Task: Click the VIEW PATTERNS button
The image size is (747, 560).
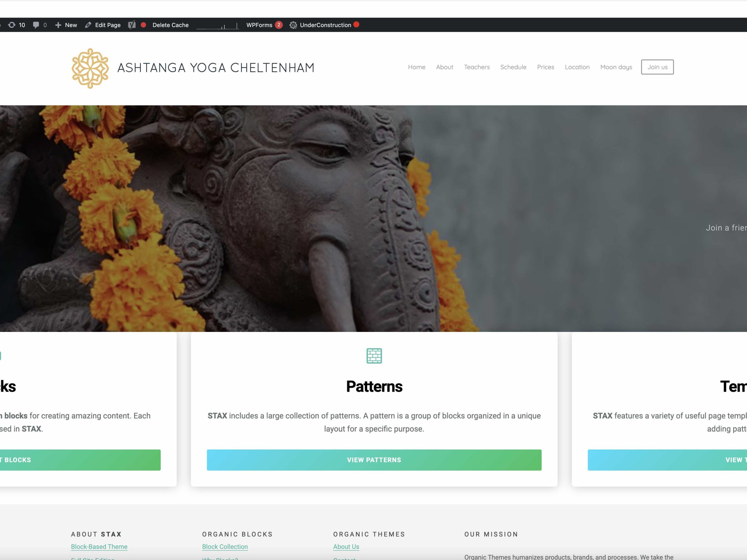Action: 374,460
